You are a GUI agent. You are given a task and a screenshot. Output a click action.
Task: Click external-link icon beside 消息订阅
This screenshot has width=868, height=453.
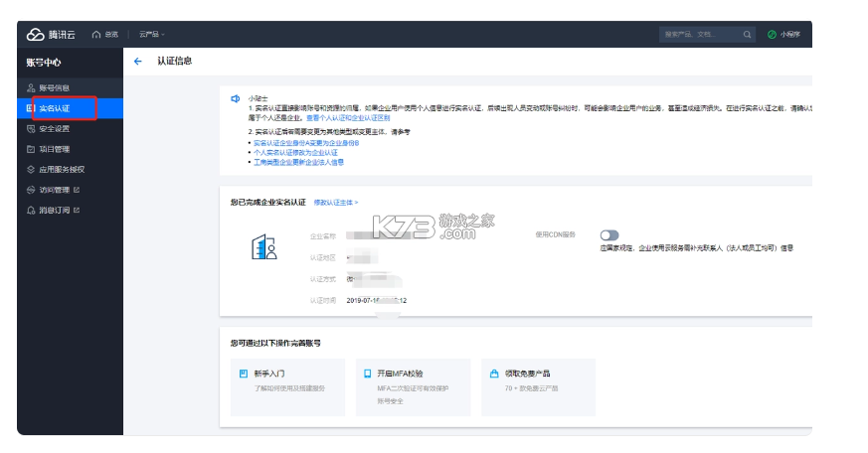tap(77, 211)
